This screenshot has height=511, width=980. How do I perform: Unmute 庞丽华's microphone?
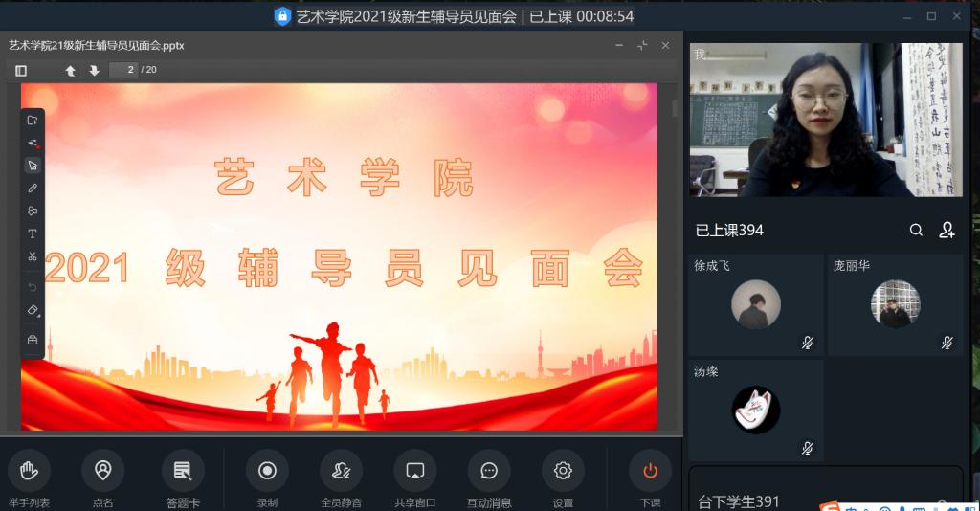(x=947, y=343)
